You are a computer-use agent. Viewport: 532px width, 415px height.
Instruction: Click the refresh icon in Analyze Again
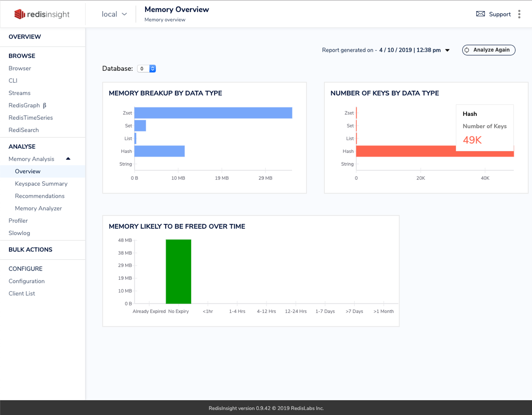(x=467, y=50)
